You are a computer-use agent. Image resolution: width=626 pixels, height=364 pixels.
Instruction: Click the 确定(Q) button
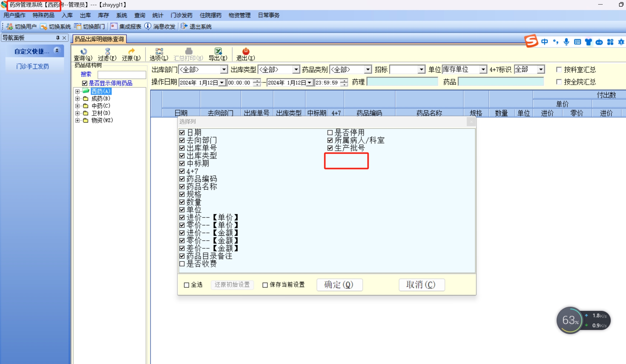click(x=339, y=284)
